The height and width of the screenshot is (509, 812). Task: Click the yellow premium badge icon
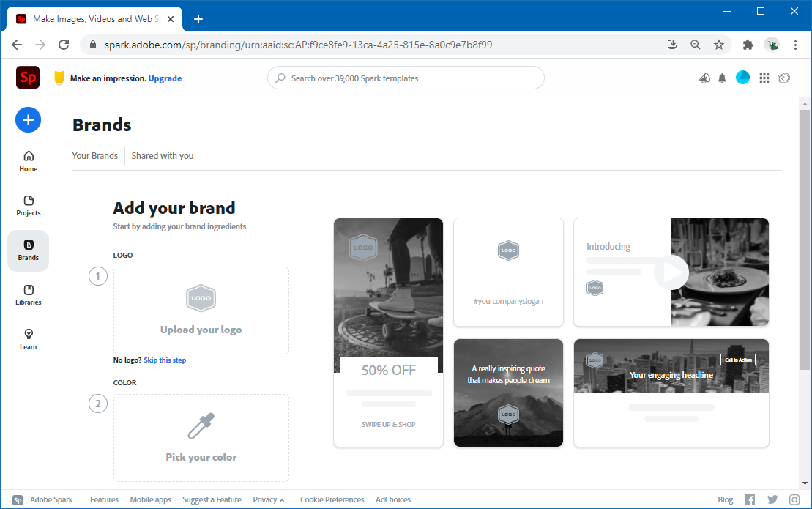pyautogui.click(x=59, y=78)
